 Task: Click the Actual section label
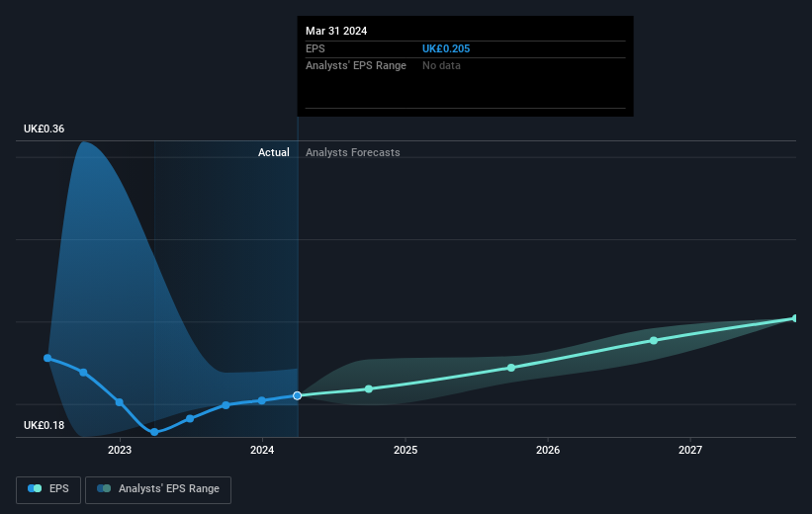[274, 152]
